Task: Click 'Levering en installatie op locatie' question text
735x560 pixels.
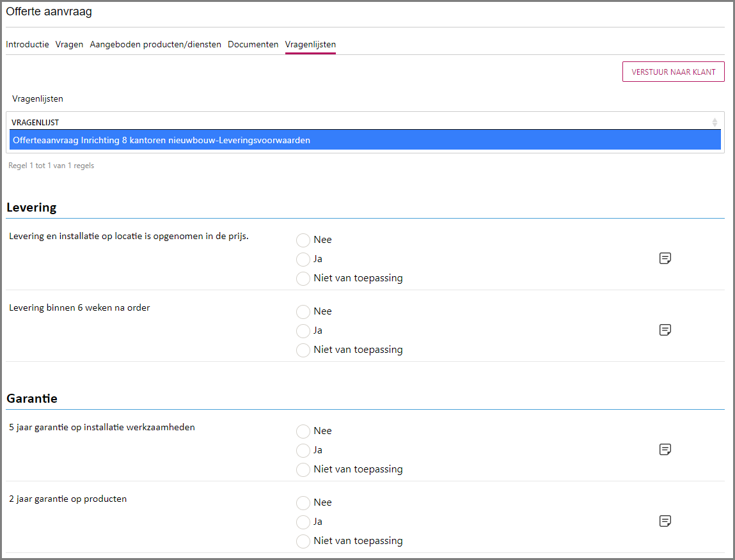Action: (x=129, y=236)
